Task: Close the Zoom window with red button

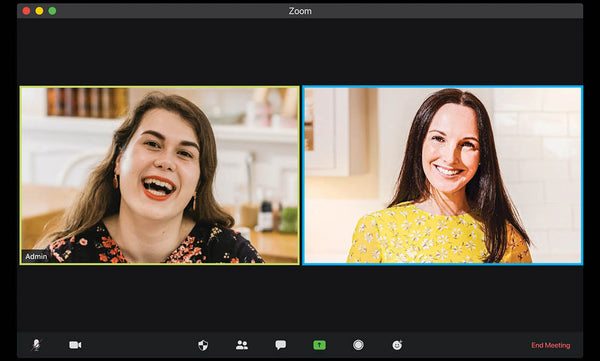Action: pos(26,11)
